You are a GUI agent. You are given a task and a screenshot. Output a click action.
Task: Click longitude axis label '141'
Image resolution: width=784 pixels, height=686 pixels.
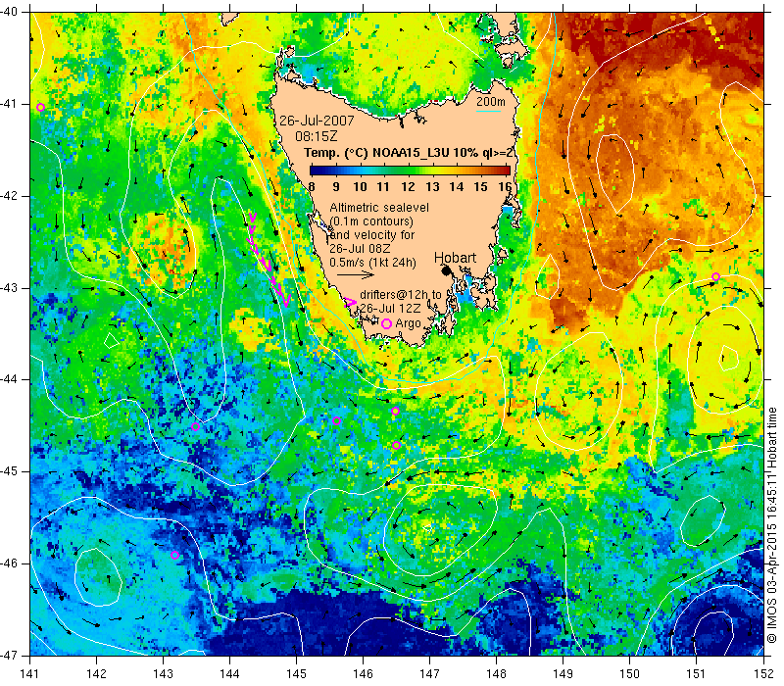(30, 673)
